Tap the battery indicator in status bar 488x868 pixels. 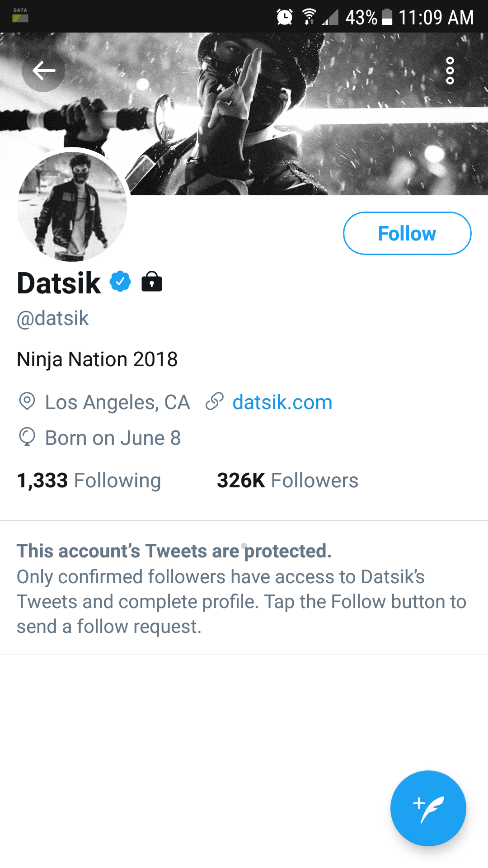point(387,17)
